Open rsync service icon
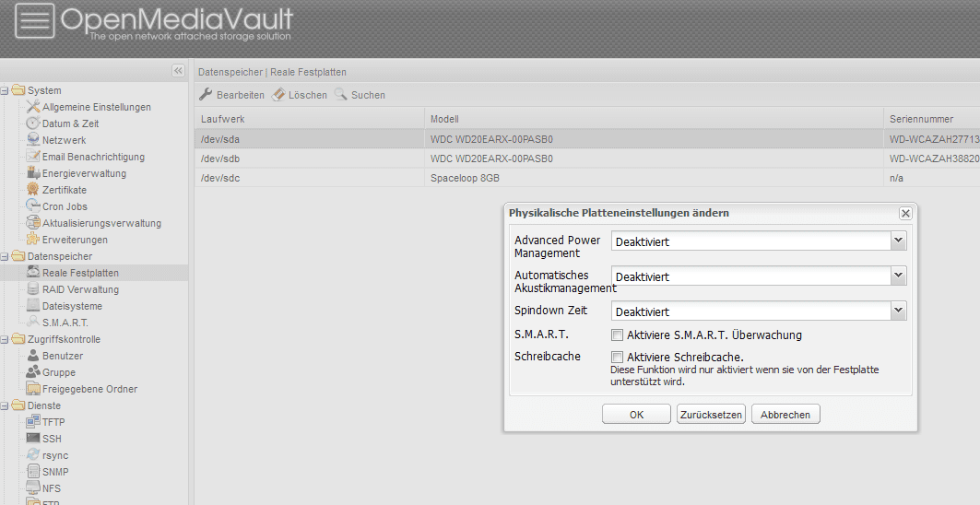 click(33, 454)
